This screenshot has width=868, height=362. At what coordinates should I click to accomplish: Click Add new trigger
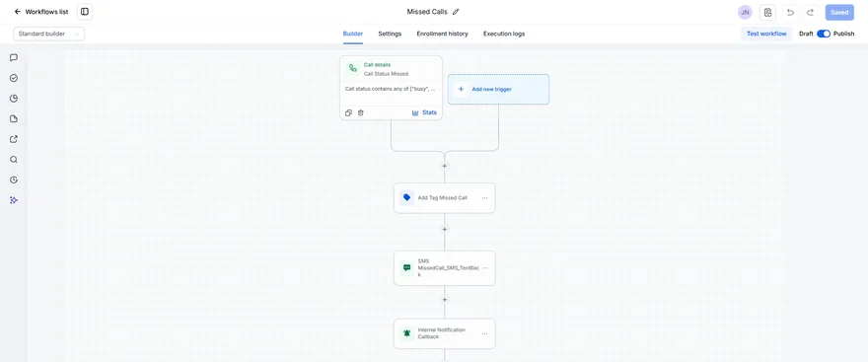coord(498,89)
